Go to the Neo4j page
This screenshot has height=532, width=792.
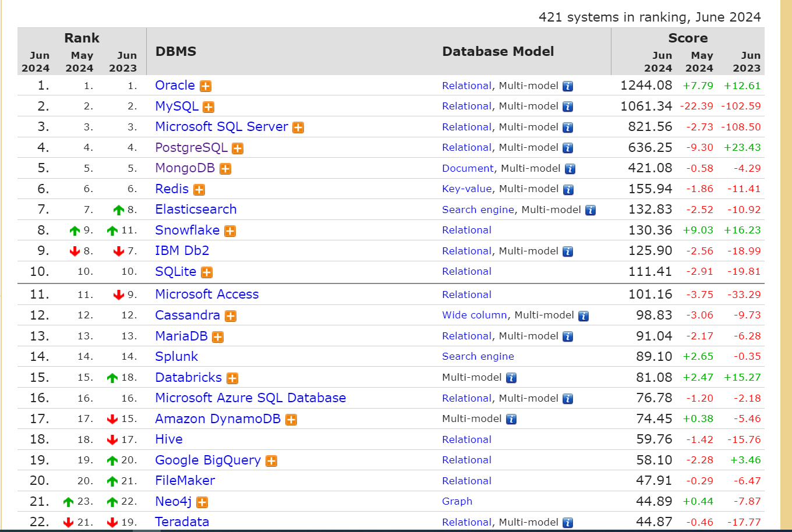(x=173, y=501)
